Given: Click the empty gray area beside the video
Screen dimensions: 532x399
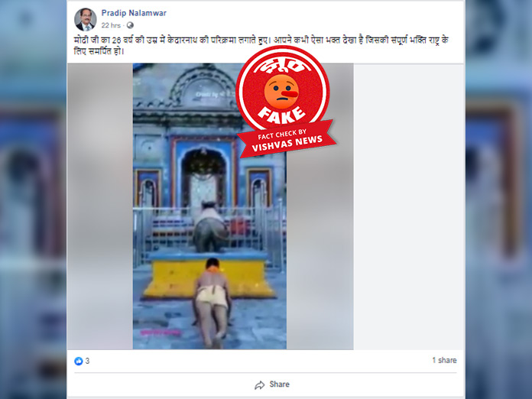Looking at the screenshot, I should tap(408, 206).
